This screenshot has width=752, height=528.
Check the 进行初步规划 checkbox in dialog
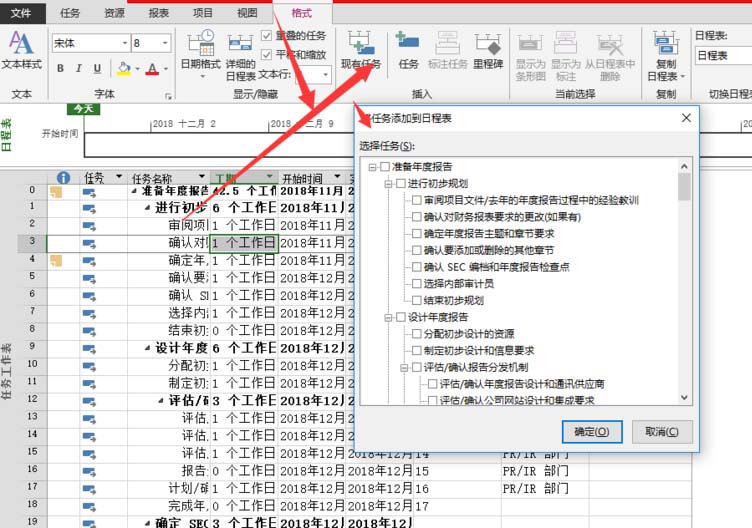tap(400, 183)
